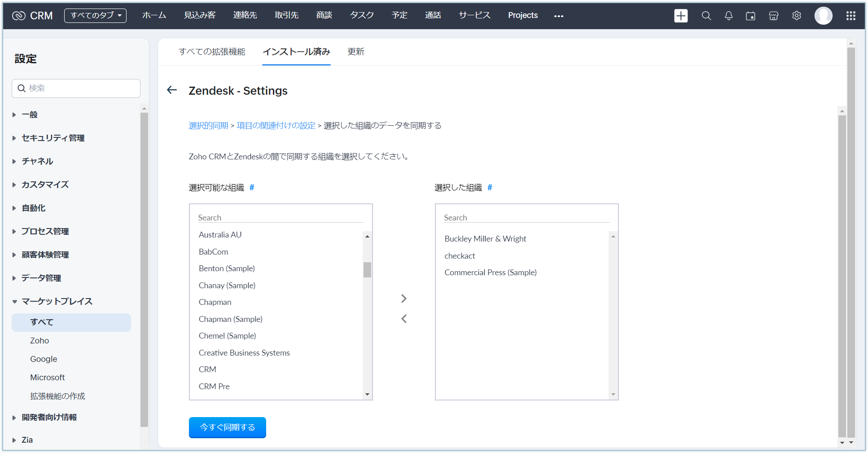Remove organization with left chevron

404,319
